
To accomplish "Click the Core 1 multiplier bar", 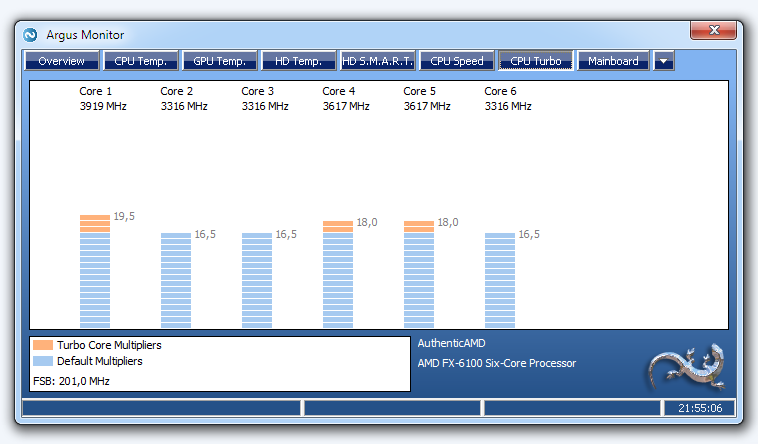I will (95, 271).
